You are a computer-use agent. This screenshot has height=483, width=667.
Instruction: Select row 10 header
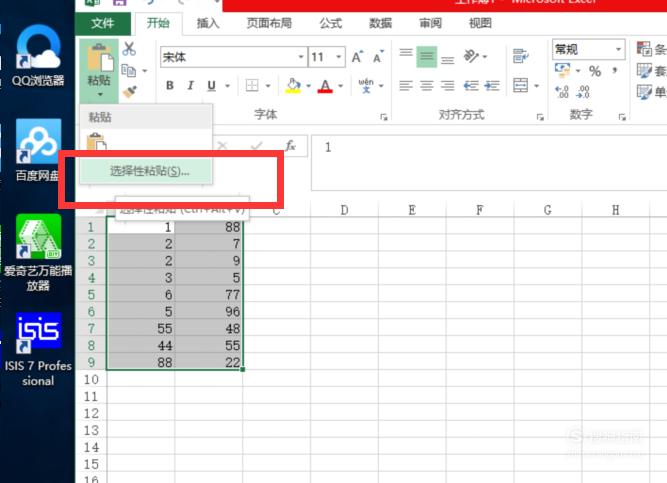[x=91, y=379]
